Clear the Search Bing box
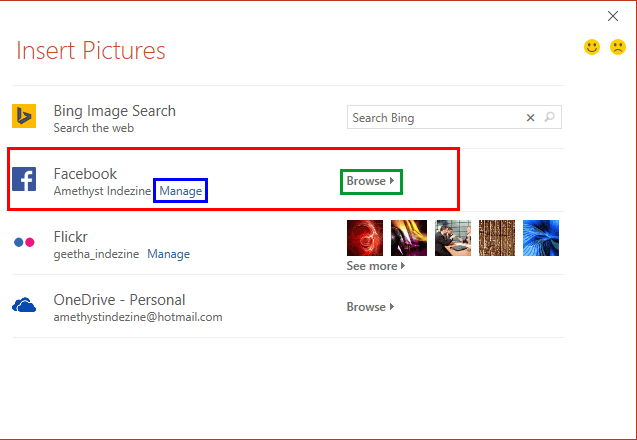The height and width of the screenshot is (440, 637). (x=530, y=117)
